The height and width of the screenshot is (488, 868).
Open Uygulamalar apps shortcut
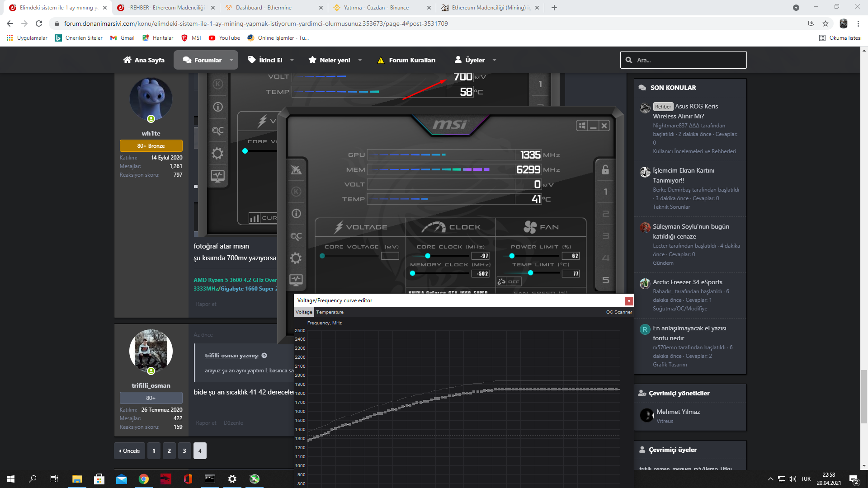[27, 38]
